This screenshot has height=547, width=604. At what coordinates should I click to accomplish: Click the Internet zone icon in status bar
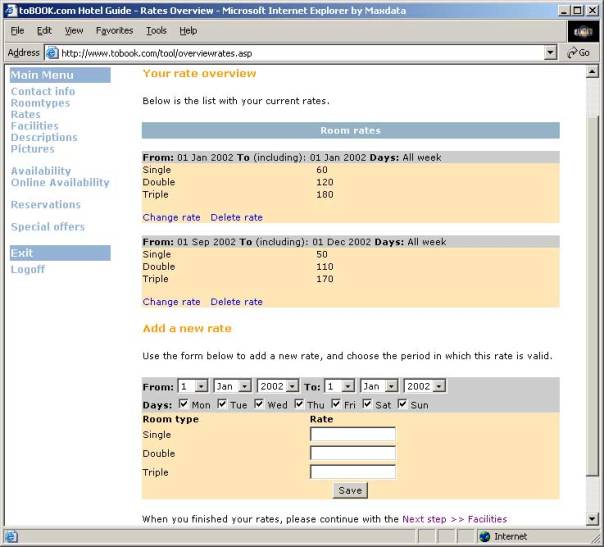485,537
